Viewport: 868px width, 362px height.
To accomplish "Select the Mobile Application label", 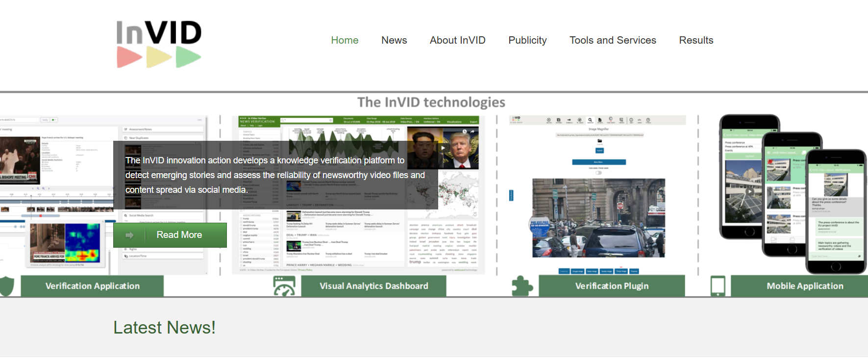I will click(805, 286).
